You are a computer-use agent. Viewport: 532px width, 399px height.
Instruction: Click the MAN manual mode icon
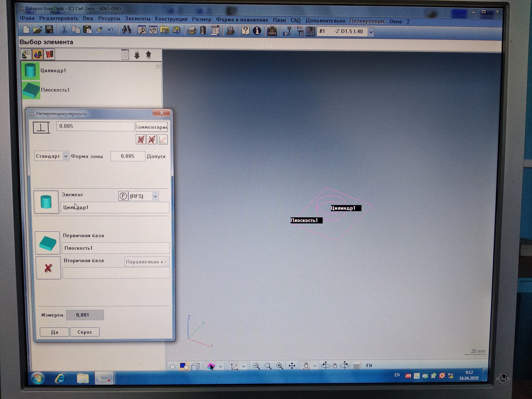tap(272, 31)
